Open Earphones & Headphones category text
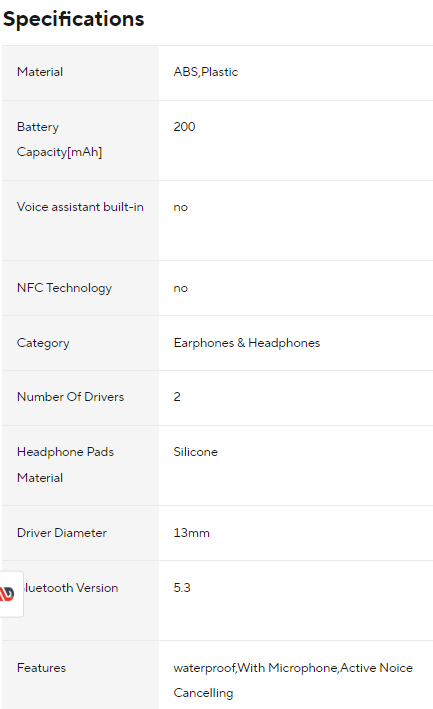The height and width of the screenshot is (709, 433). (247, 343)
